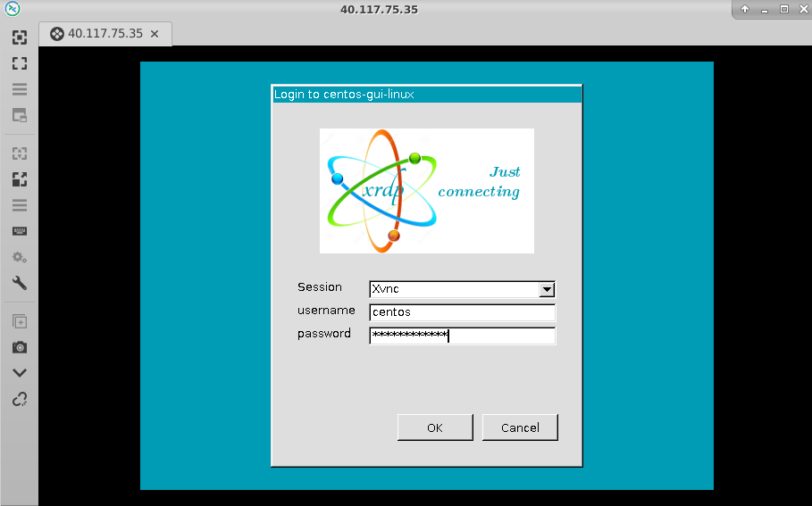
Task: Focus the username field containing centos
Action: (x=462, y=312)
